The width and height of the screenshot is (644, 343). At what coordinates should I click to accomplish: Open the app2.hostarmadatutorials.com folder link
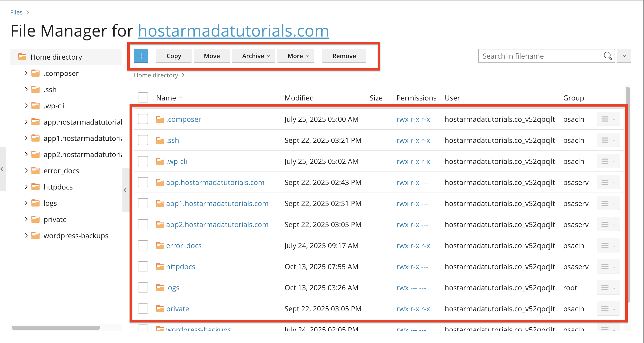tap(217, 225)
